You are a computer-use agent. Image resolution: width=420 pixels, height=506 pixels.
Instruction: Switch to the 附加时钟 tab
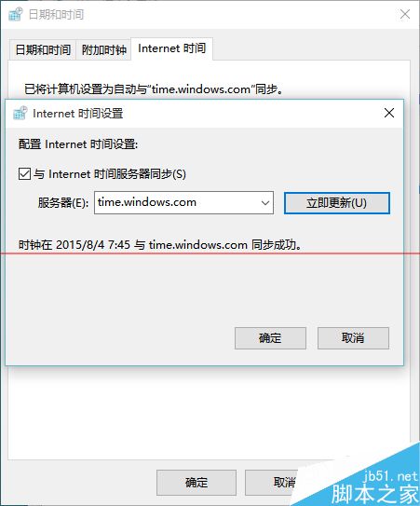(103, 49)
